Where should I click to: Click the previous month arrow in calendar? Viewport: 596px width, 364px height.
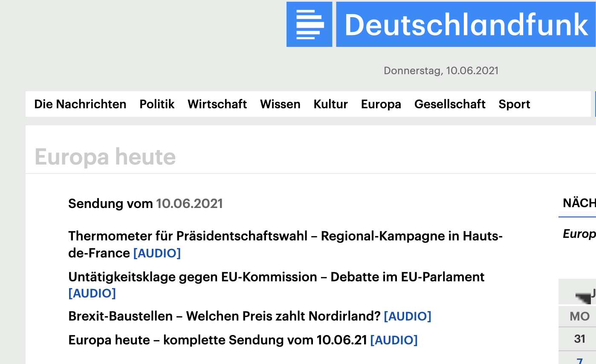pos(582,296)
